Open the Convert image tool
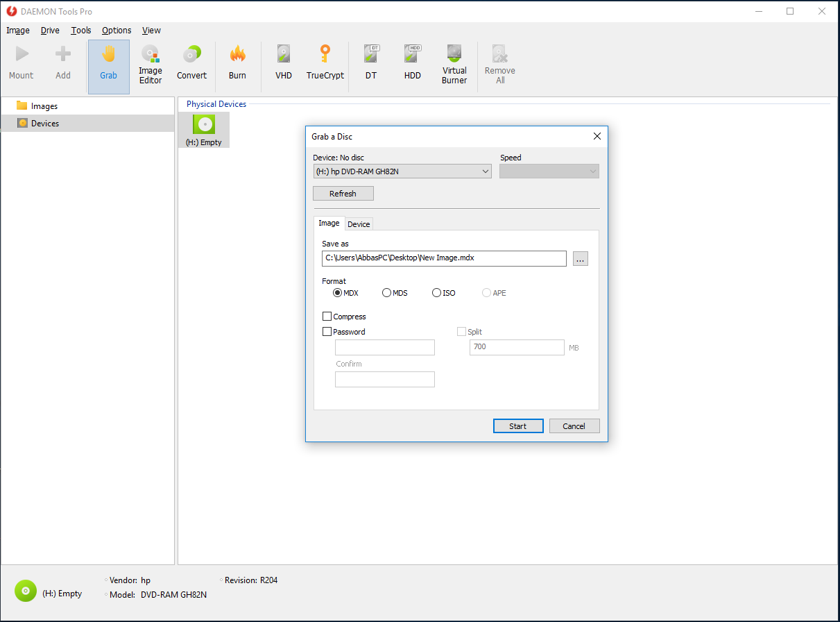This screenshot has height=622, width=840. pyautogui.click(x=192, y=62)
